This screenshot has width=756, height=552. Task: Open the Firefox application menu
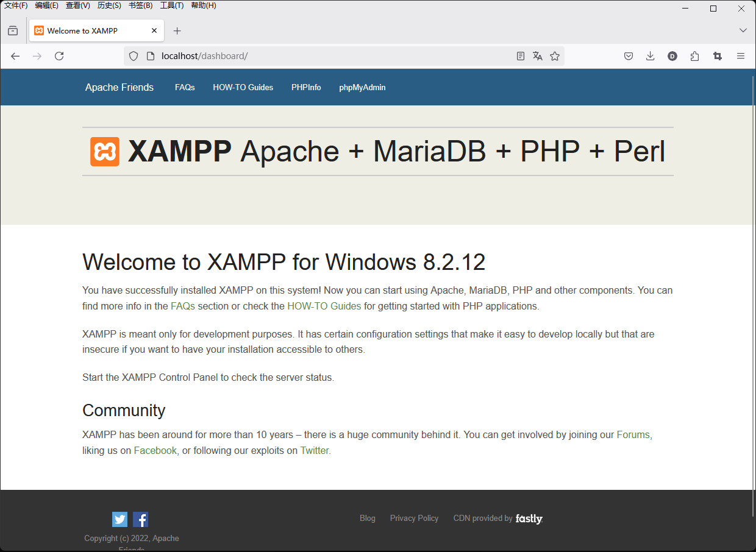pos(740,55)
